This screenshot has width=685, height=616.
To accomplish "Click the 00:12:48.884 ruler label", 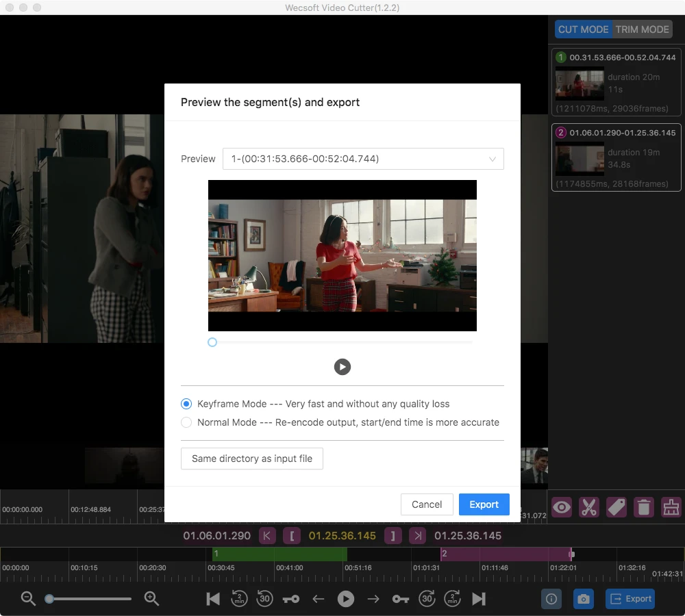I will pos(91,509).
